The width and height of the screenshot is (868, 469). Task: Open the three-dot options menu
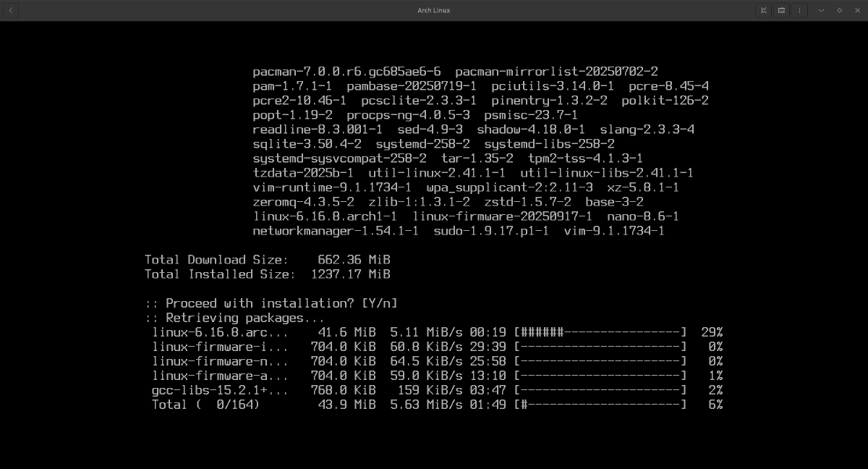click(x=799, y=10)
